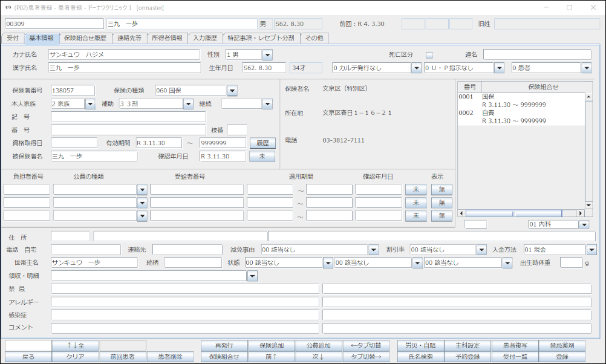606x364 pixels.
Task: Select insurance combination 0001 国保
Action: (x=521, y=100)
